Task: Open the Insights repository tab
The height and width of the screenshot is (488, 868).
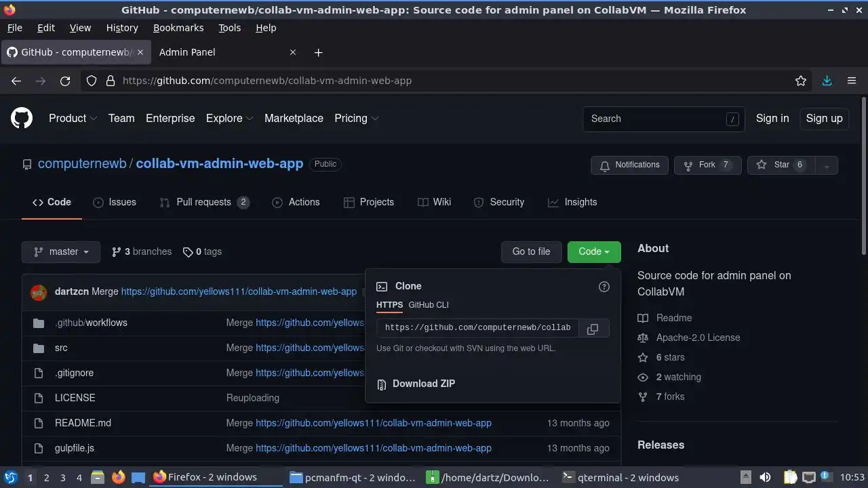Action: (x=572, y=203)
